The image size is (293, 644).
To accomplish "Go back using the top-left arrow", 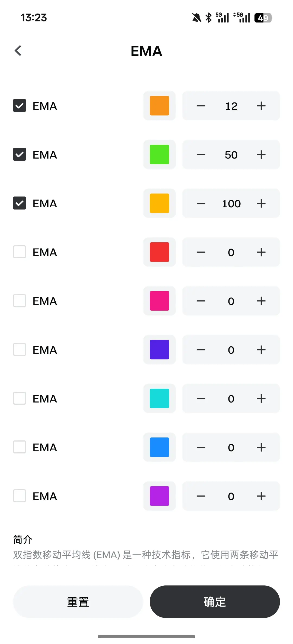I will 18,51.
